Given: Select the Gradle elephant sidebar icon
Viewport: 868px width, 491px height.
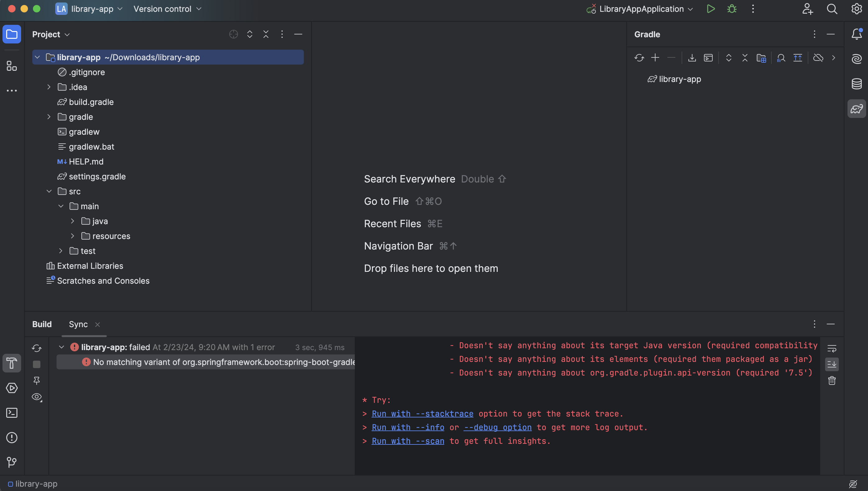Looking at the screenshot, I should coord(857,109).
